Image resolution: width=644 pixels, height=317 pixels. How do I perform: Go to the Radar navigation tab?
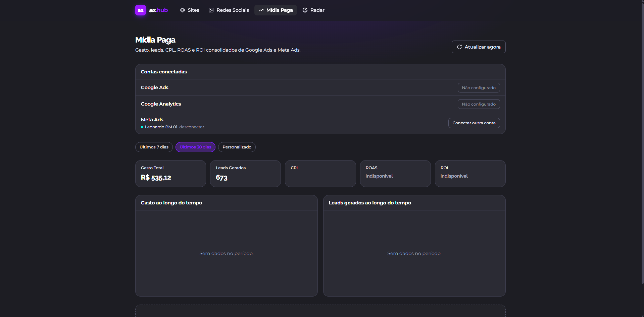[x=313, y=10]
